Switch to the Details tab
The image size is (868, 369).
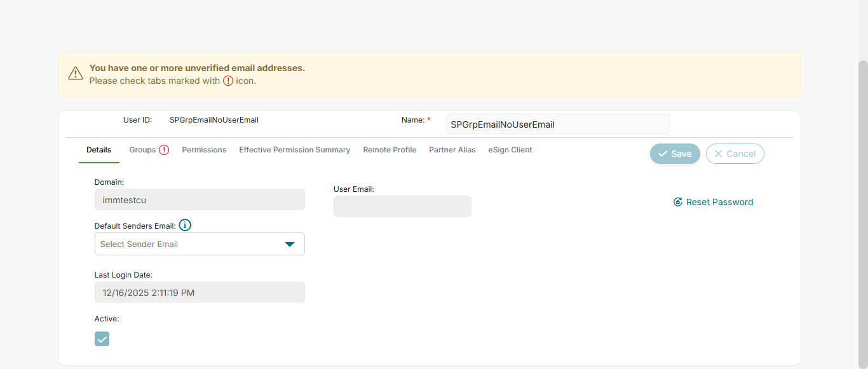[98, 150]
